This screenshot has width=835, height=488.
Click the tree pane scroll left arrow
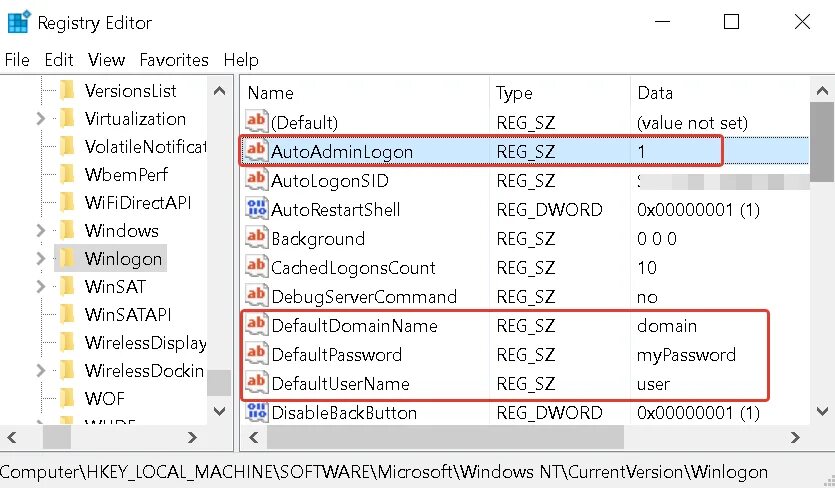[x=12, y=437]
